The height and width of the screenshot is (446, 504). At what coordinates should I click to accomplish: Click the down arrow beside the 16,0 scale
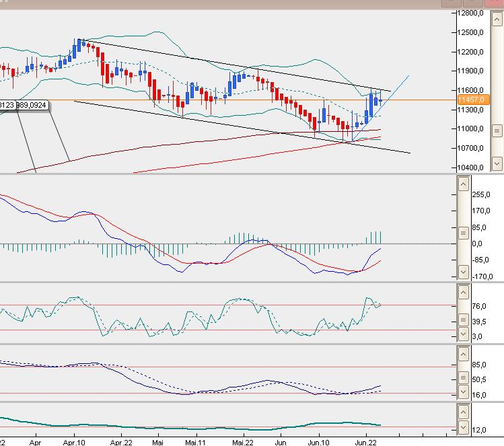pos(463,392)
